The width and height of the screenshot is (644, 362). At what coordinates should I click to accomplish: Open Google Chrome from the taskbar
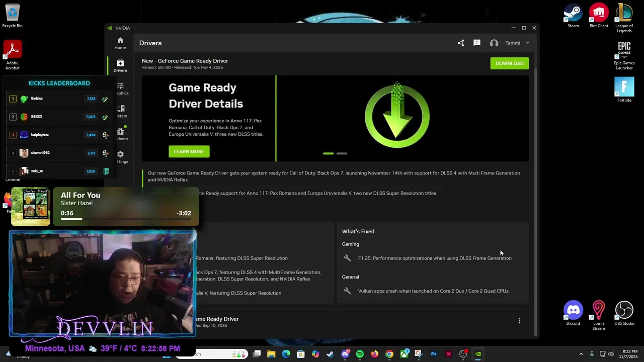(x=389, y=354)
